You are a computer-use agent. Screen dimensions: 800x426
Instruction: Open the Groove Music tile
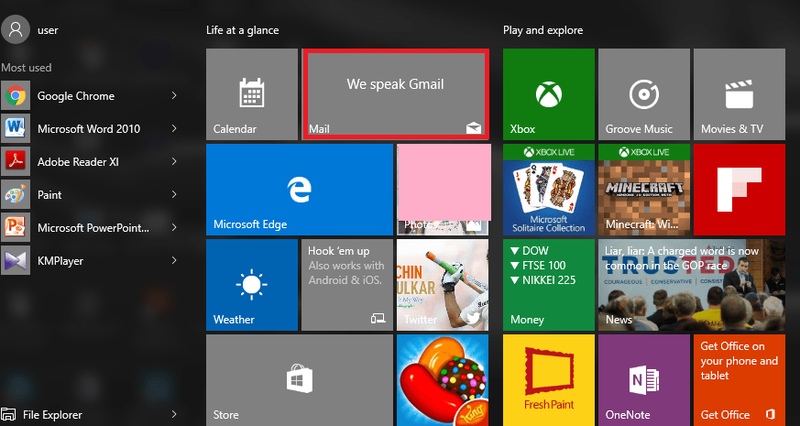[644, 94]
